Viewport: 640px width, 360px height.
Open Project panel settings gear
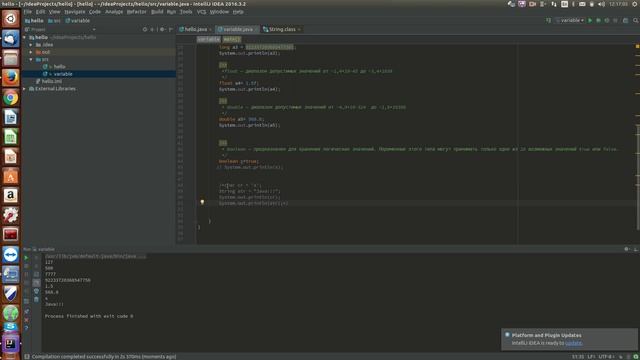tap(162, 29)
